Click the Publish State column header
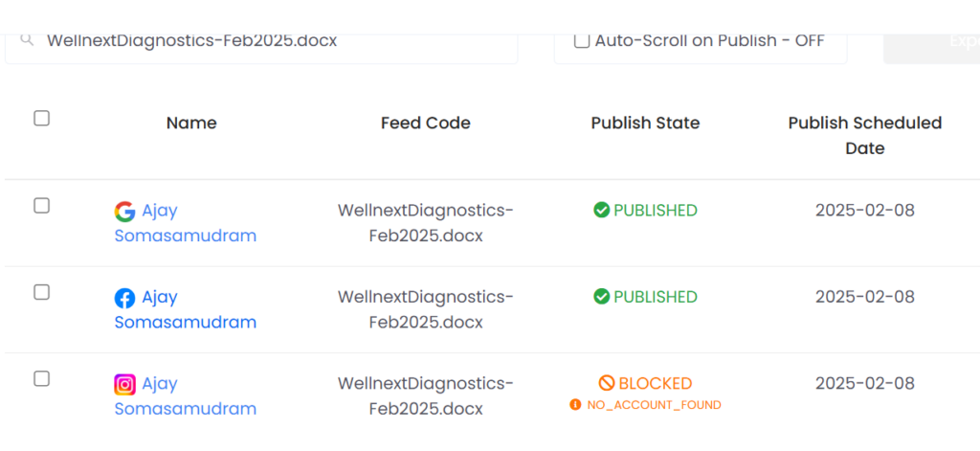The height and width of the screenshot is (451, 980). point(645,123)
